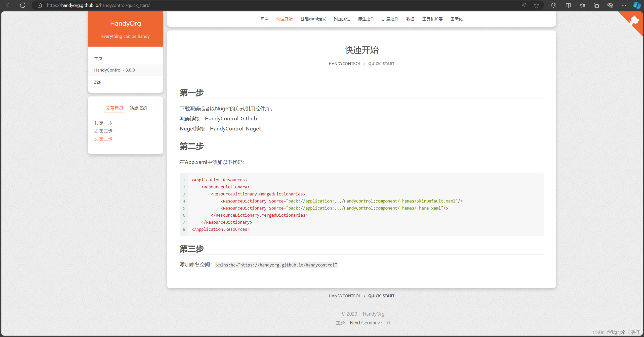644x337 pixels.
Task: View site information lock icon
Action: click(x=39, y=5)
